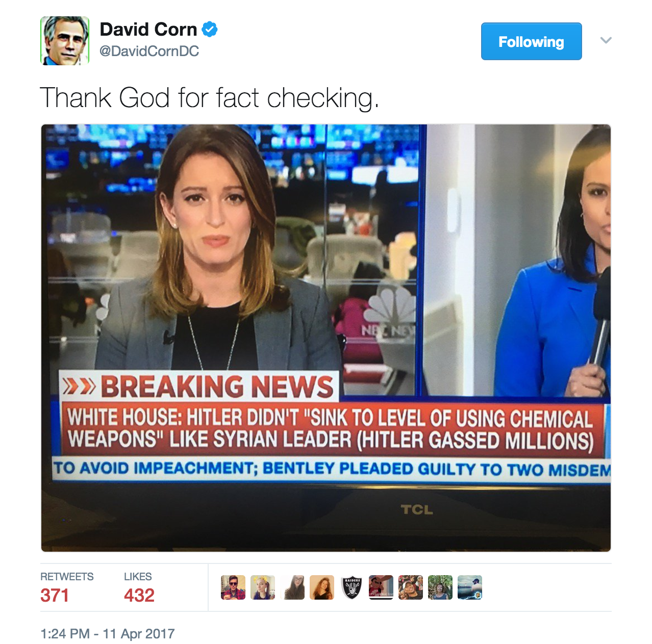Toggle the Following button
This screenshot has width=652, height=644.
pos(531,41)
